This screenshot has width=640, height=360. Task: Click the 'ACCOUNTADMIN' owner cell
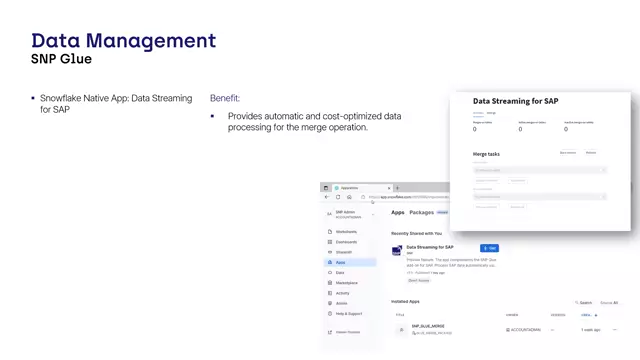tap(523, 330)
